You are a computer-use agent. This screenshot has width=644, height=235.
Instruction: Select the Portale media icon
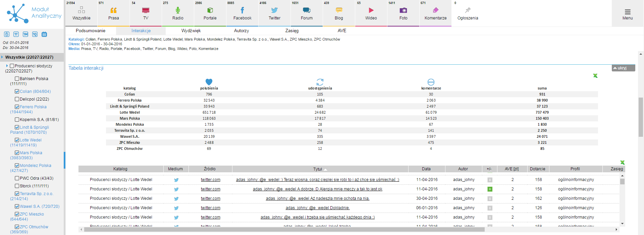tap(210, 10)
